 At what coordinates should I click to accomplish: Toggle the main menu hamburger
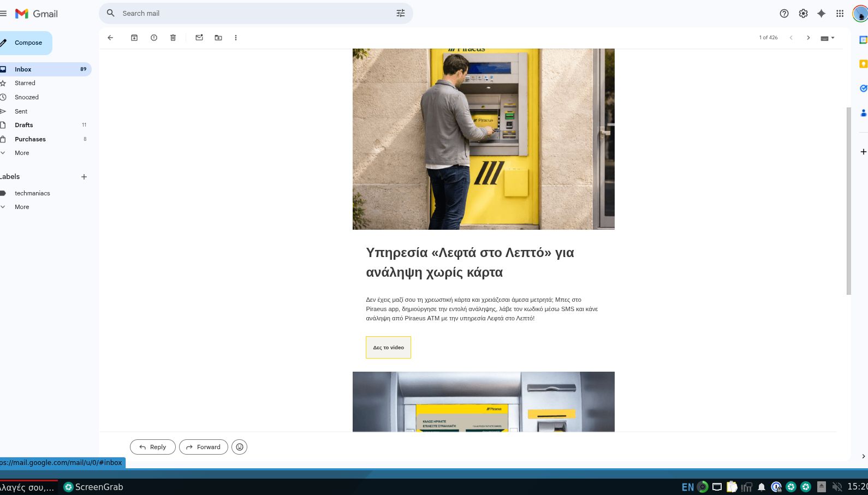coord(4,14)
